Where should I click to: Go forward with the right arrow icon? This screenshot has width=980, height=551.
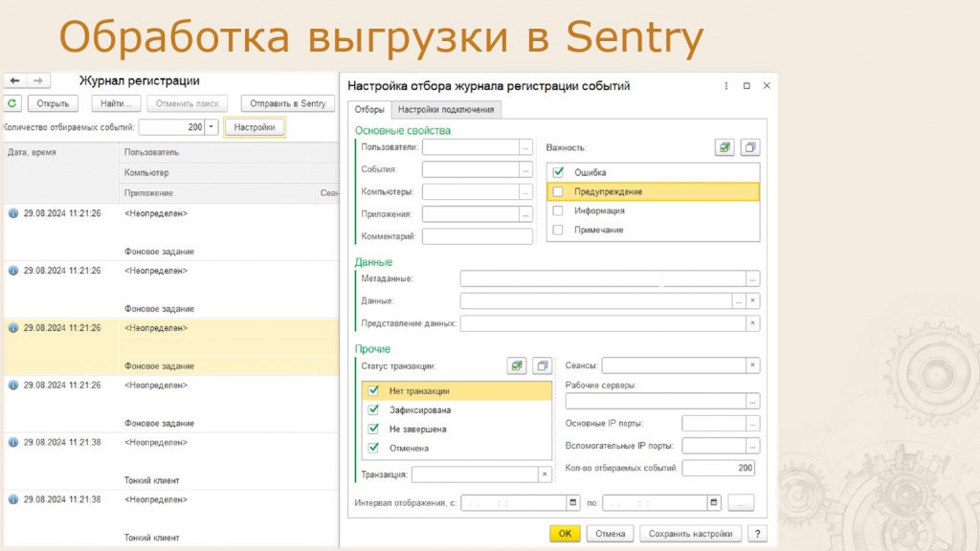(x=38, y=80)
